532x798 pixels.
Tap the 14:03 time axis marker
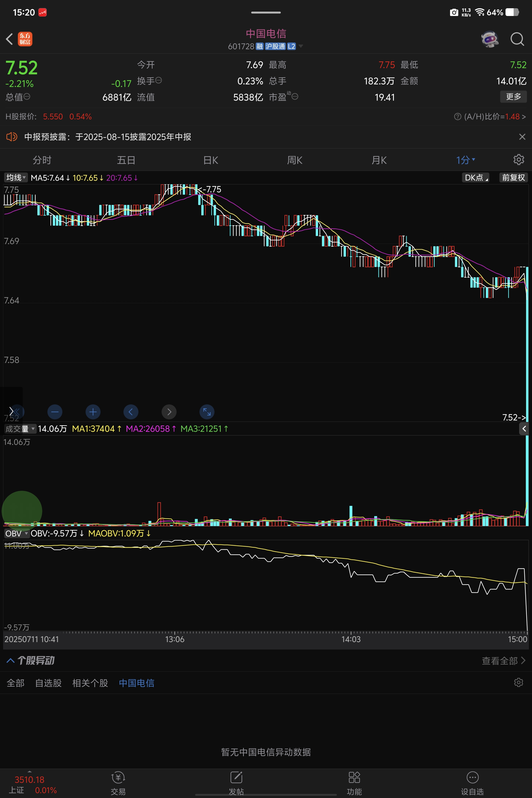point(351,639)
